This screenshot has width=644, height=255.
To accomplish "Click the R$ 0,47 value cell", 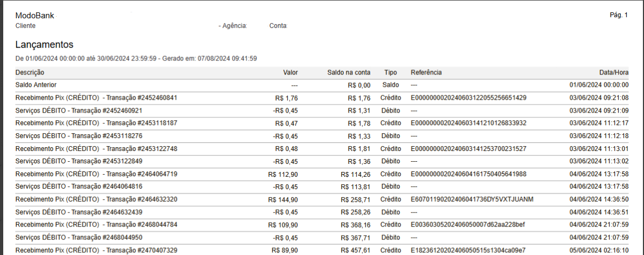I will pos(286,123).
